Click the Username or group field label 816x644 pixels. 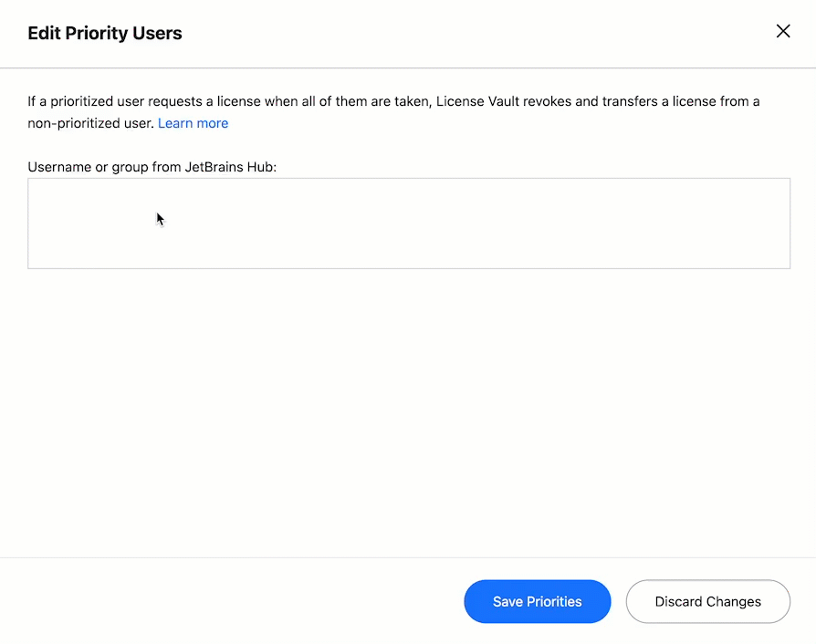click(152, 167)
